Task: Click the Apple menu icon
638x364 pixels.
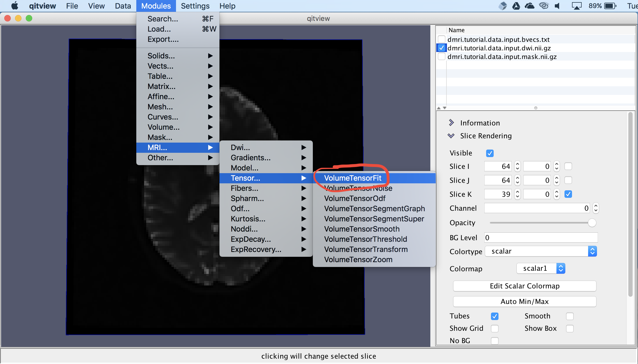Action: coord(15,6)
